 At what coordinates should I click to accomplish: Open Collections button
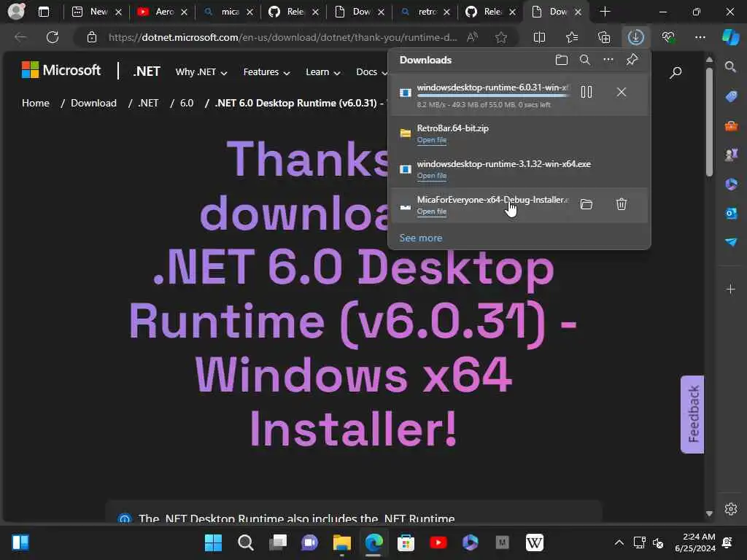tap(604, 37)
